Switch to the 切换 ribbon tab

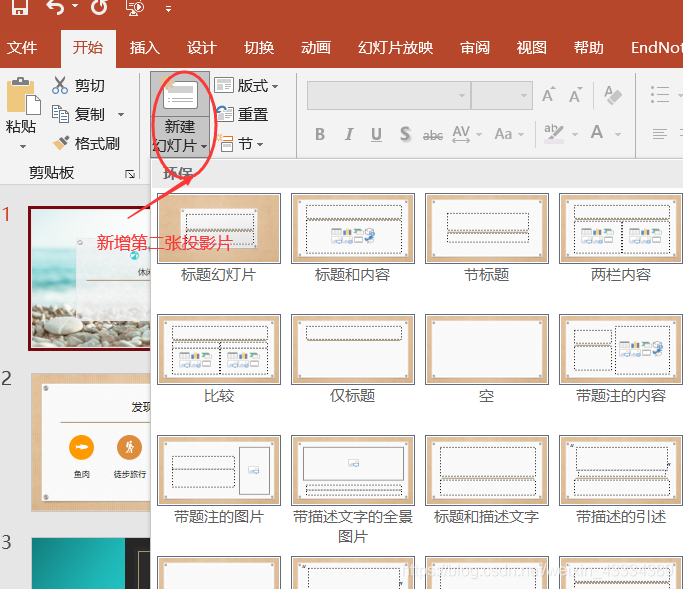(x=259, y=47)
